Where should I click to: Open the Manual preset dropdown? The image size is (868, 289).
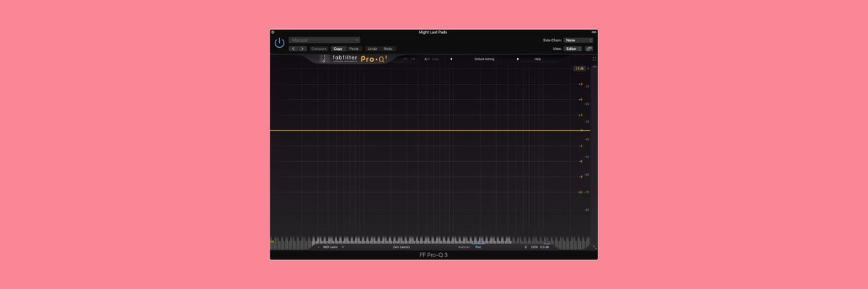324,40
